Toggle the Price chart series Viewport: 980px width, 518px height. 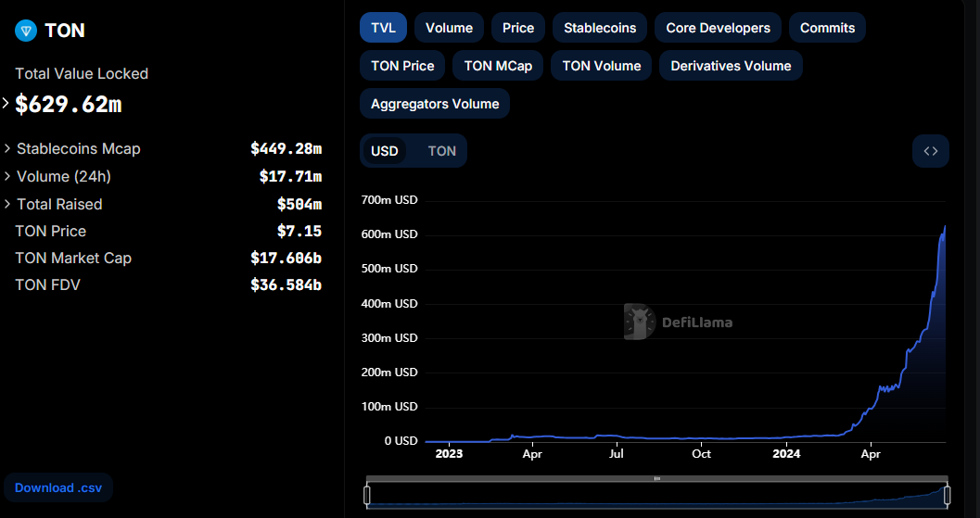[x=518, y=28]
